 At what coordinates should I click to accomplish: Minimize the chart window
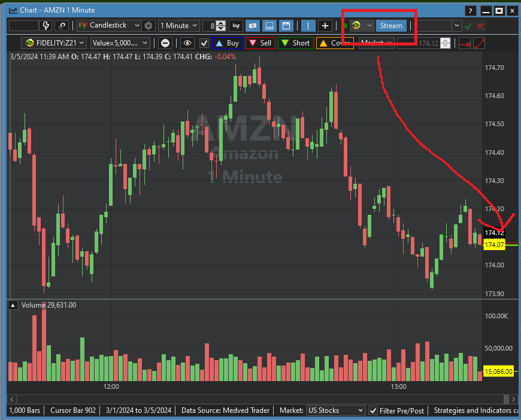486,11
